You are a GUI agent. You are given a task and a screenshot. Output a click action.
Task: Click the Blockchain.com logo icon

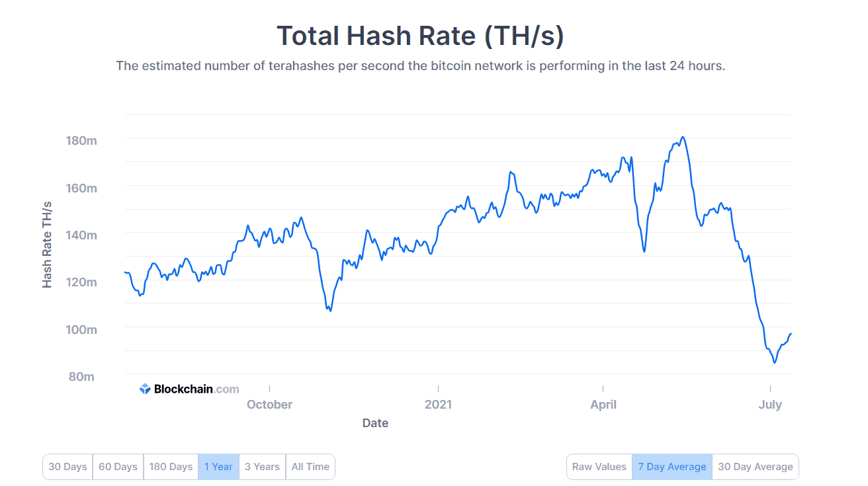click(x=144, y=389)
